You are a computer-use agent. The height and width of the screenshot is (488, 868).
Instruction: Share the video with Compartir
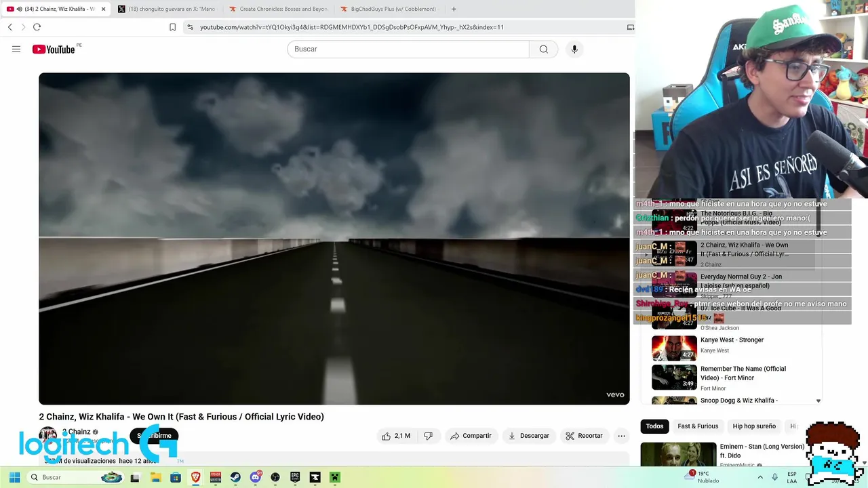(471, 436)
